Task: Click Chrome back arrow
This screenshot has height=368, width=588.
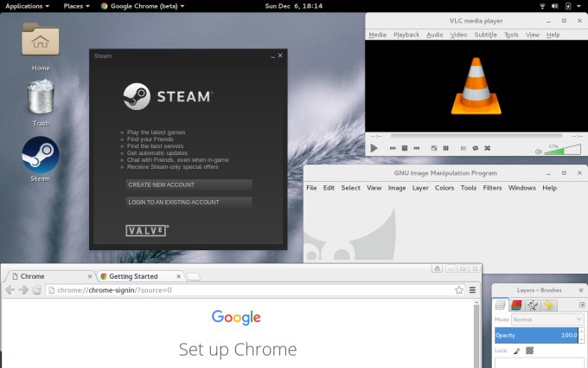Action: 10,290
